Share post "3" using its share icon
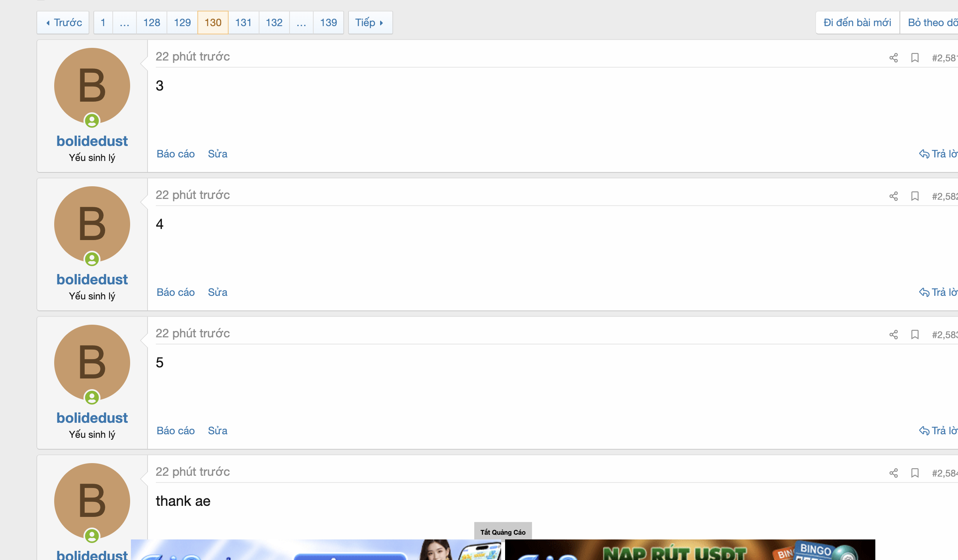958x560 pixels. tap(894, 58)
